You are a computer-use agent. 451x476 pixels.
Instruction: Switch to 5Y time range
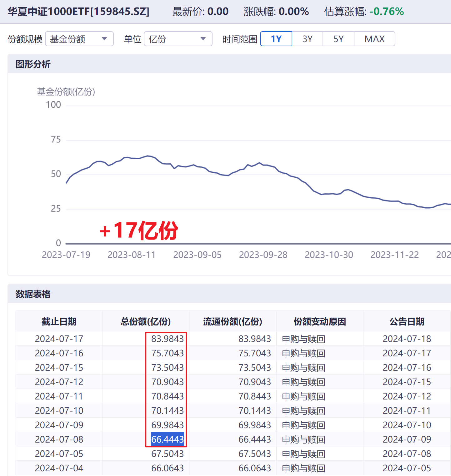pyautogui.click(x=338, y=39)
